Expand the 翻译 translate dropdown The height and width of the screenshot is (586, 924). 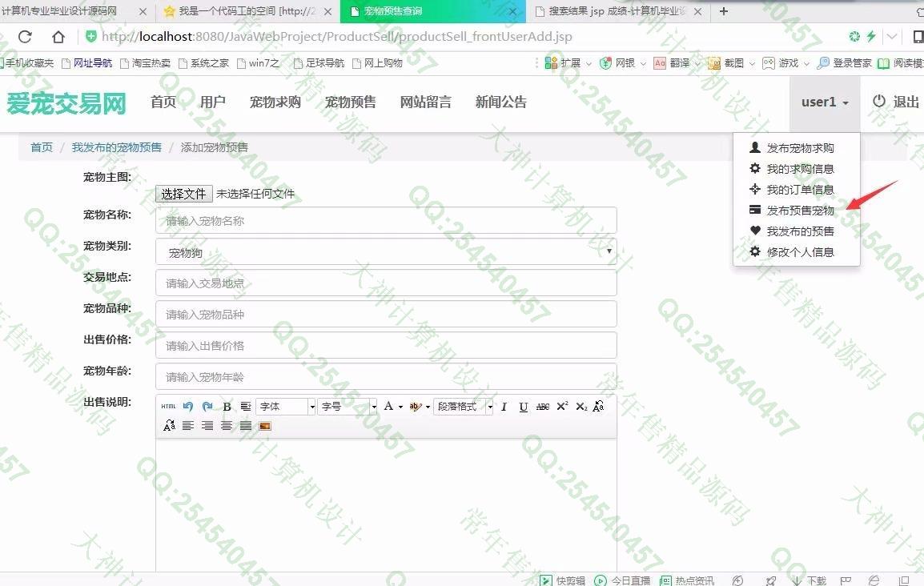(697, 63)
